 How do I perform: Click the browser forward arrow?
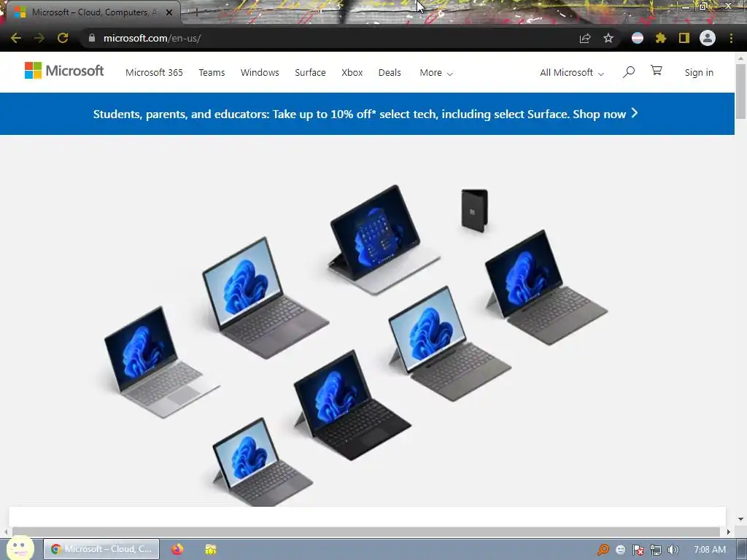[x=39, y=38]
